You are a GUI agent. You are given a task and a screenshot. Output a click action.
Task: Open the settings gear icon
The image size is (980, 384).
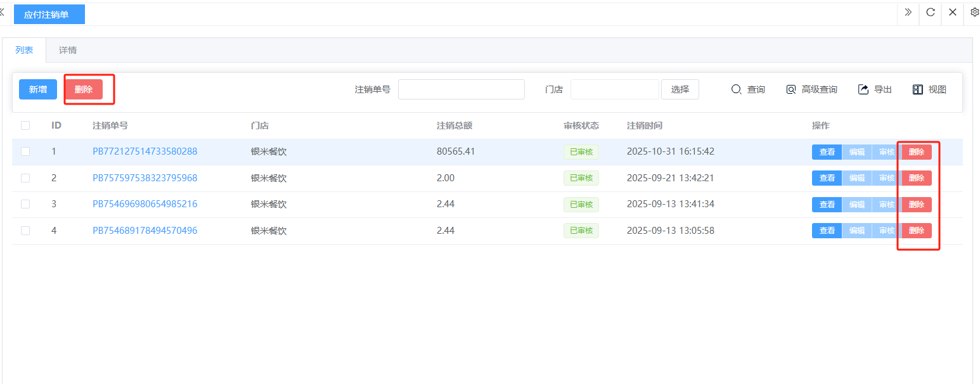[975, 12]
